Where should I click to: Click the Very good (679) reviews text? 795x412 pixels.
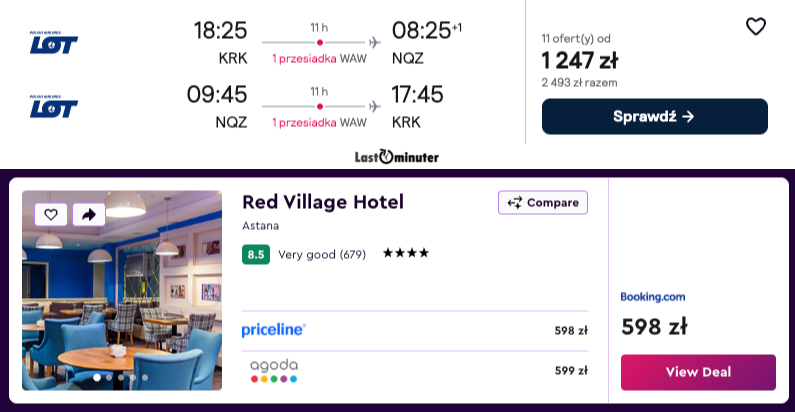pos(322,254)
